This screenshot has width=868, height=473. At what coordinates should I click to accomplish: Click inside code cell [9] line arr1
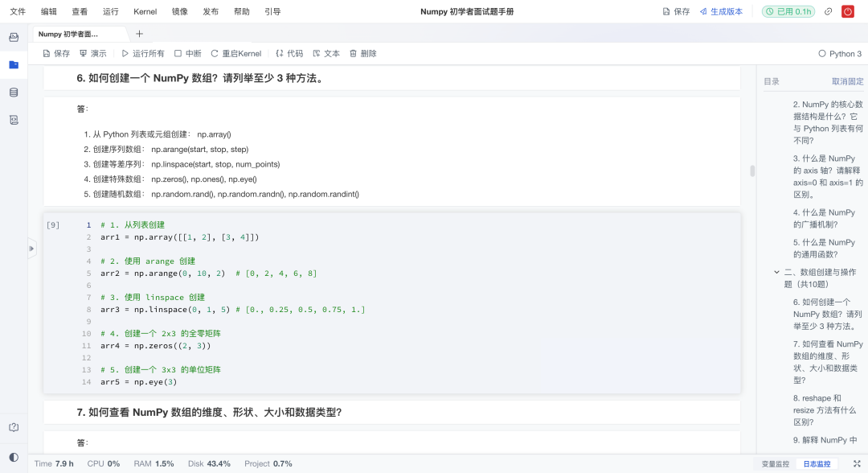click(179, 237)
